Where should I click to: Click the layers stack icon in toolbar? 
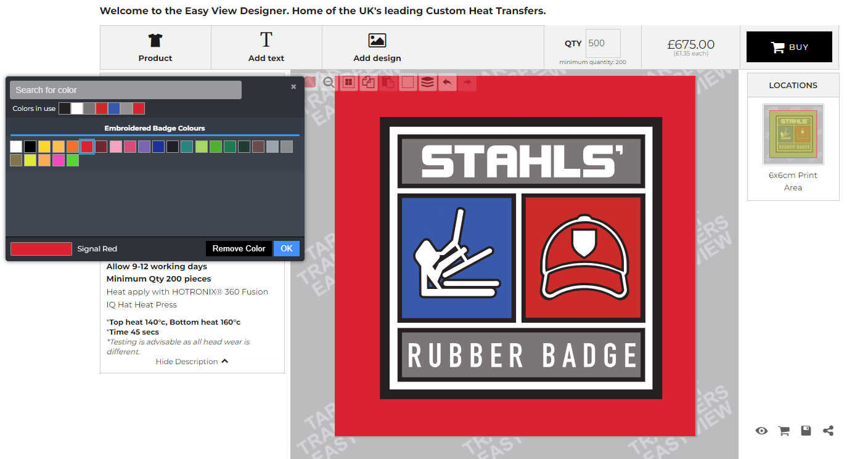pyautogui.click(x=428, y=82)
